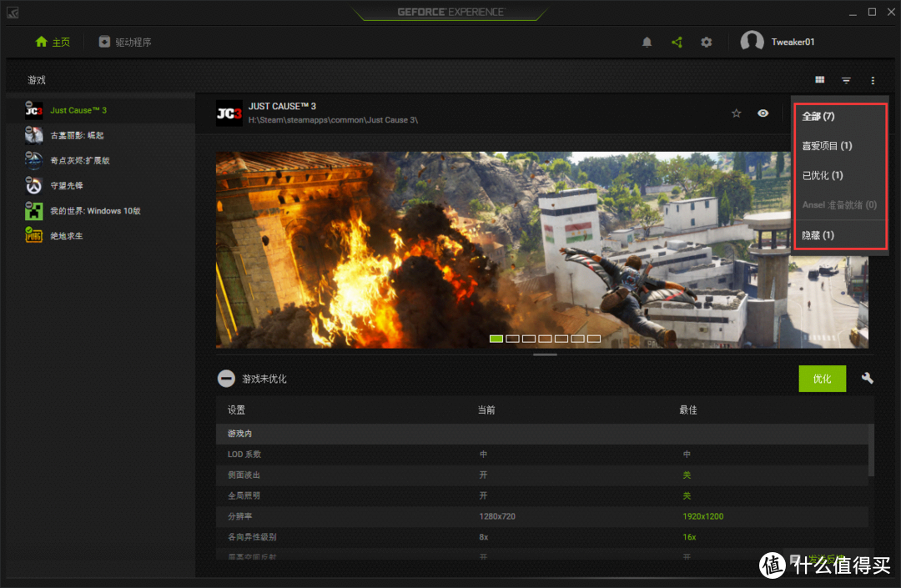
Task: Click the 优化 green button
Action: click(x=823, y=379)
